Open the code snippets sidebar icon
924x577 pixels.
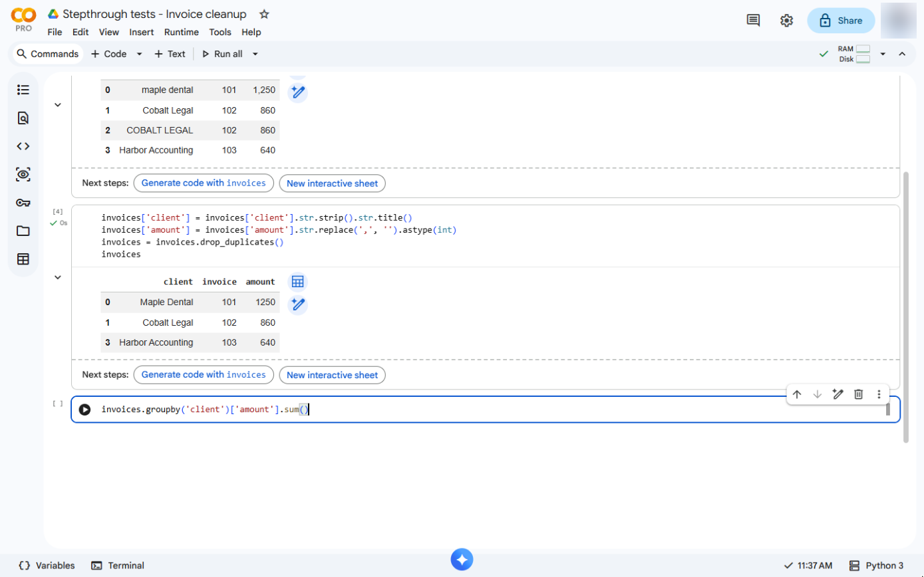pyautogui.click(x=23, y=146)
